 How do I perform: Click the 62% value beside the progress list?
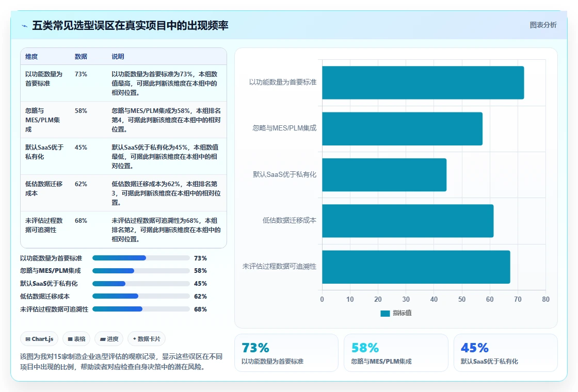click(x=200, y=296)
